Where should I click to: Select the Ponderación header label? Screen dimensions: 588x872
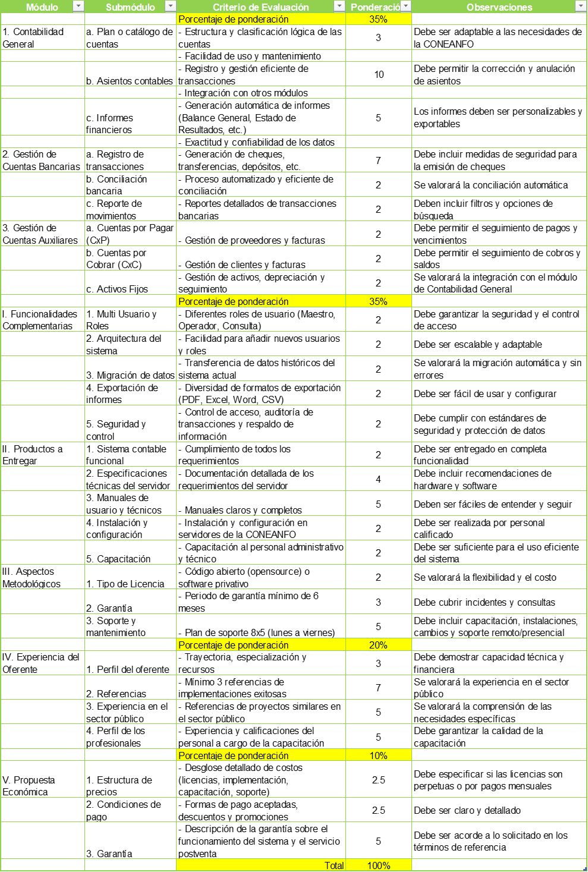375,7
